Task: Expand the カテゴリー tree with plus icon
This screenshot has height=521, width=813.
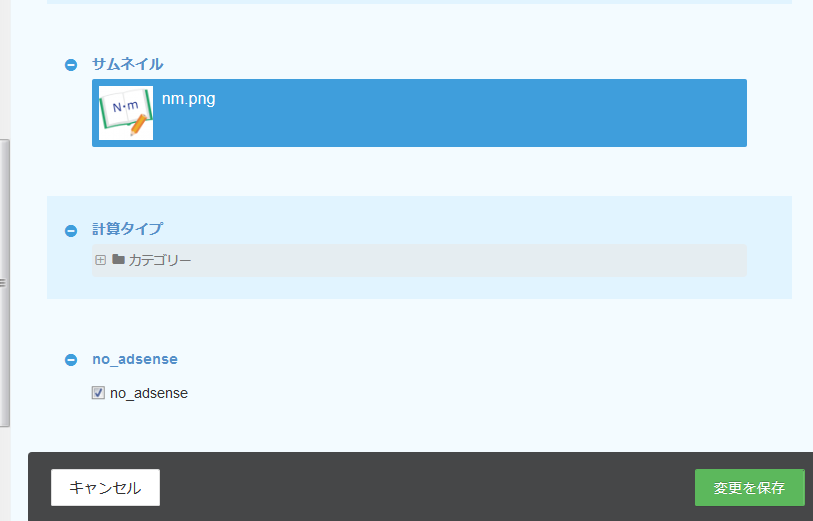Action: [100, 260]
